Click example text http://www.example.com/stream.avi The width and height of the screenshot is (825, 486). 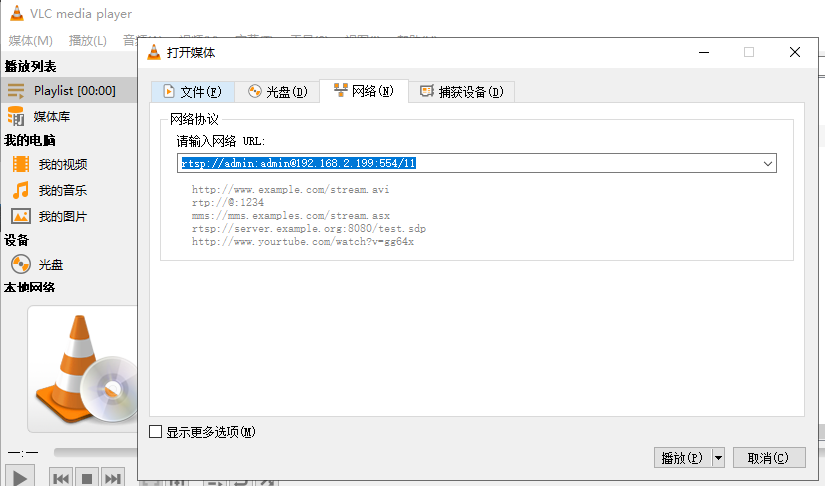[x=290, y=189]
